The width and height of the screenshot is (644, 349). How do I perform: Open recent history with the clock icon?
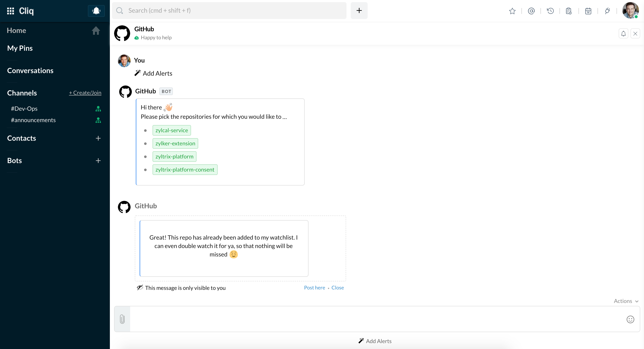550,11
